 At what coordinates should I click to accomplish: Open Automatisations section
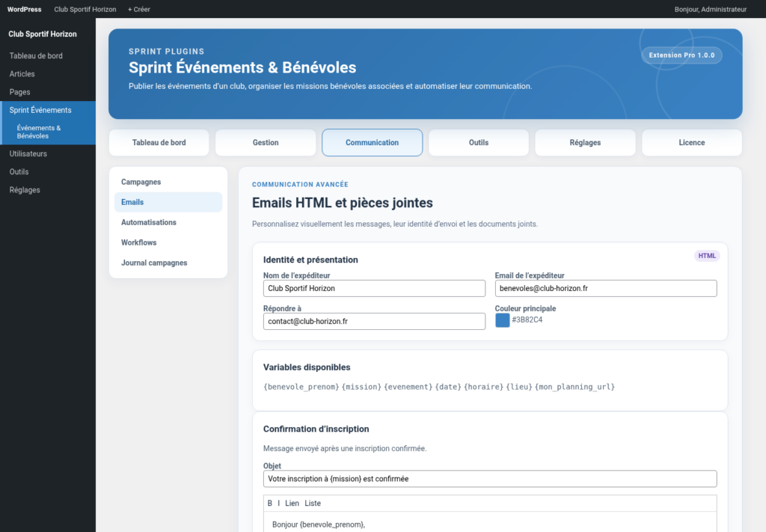[x=168, y=222]
